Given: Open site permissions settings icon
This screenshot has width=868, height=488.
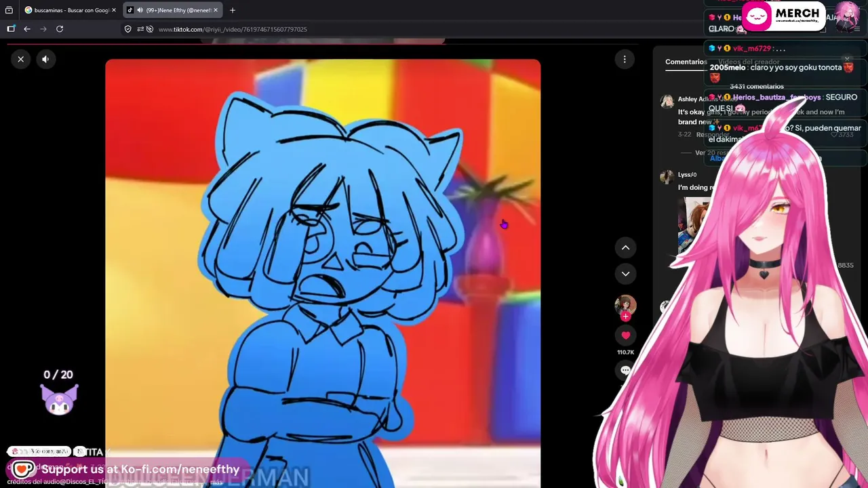Looking at the screenshot, I should 140,29.
